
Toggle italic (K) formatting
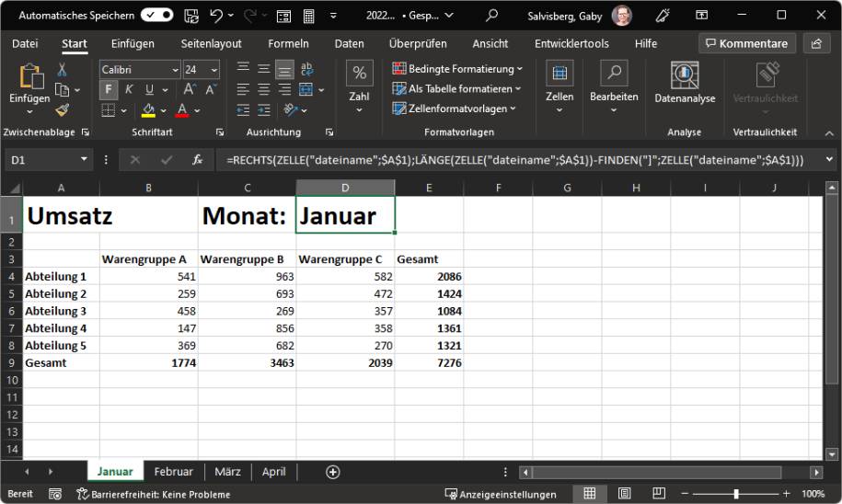click(129, 89)
